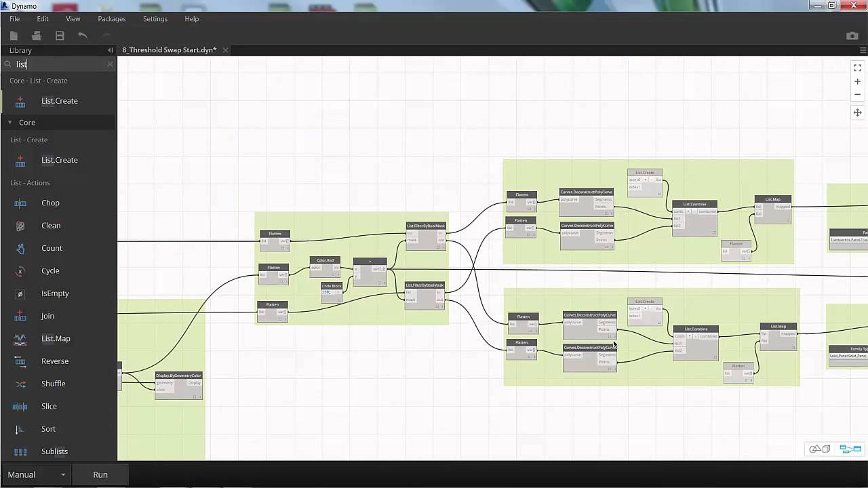Add top-result List.Create node
Image resolution: width=868 pixels, height=488 pixels.
(x=58, y=101)
